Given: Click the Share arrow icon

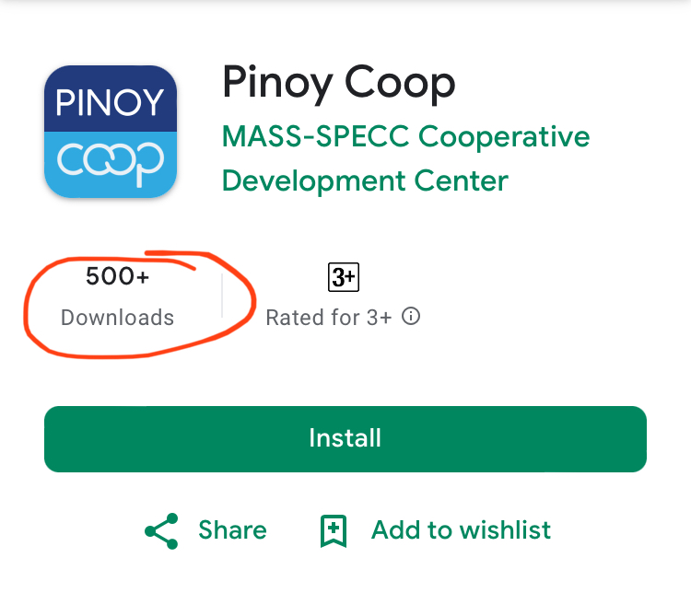Looking at the screenshot, I should (x=162, y=531).
